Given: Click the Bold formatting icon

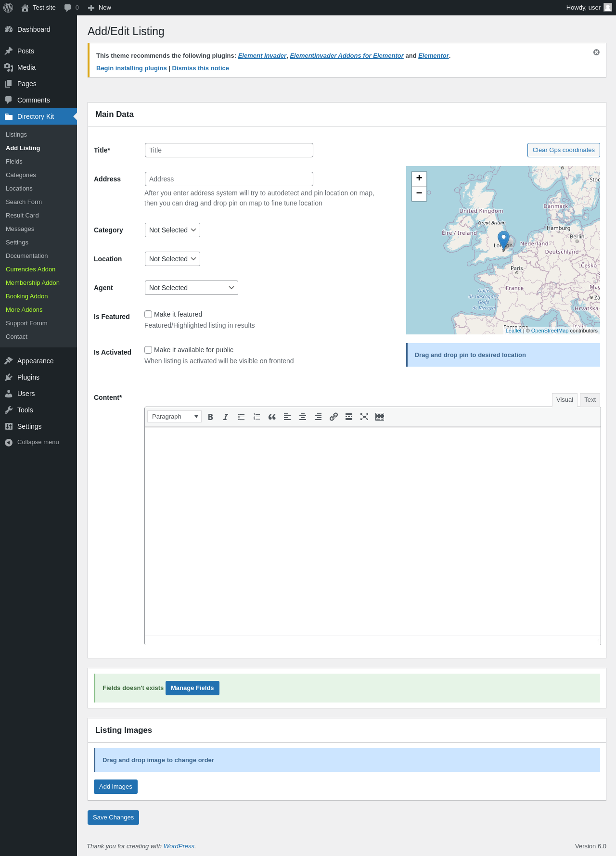Looking at the screenshot, I should pos(210,417).
